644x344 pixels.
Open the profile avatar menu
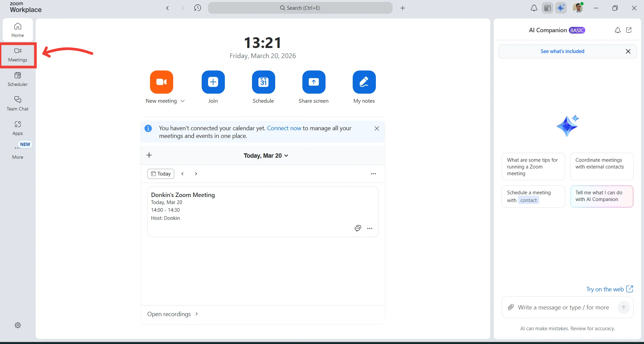point(578,8)
